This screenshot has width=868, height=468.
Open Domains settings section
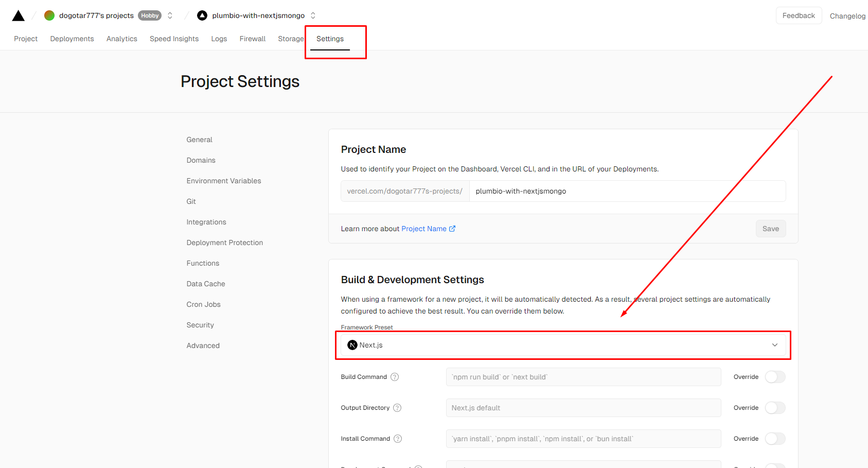(x=201, y=160)
